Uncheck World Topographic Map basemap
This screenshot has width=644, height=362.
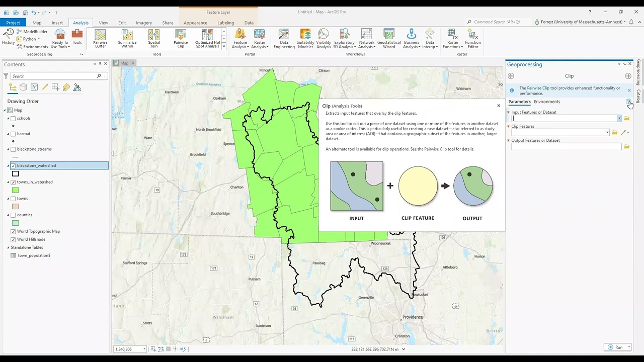tap(13, 231)
